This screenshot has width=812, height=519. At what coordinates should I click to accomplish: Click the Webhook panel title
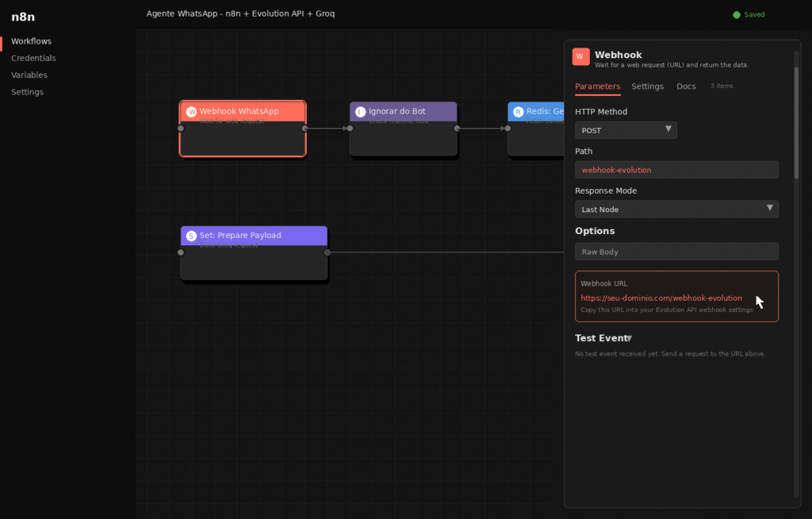tap(619, 55)
